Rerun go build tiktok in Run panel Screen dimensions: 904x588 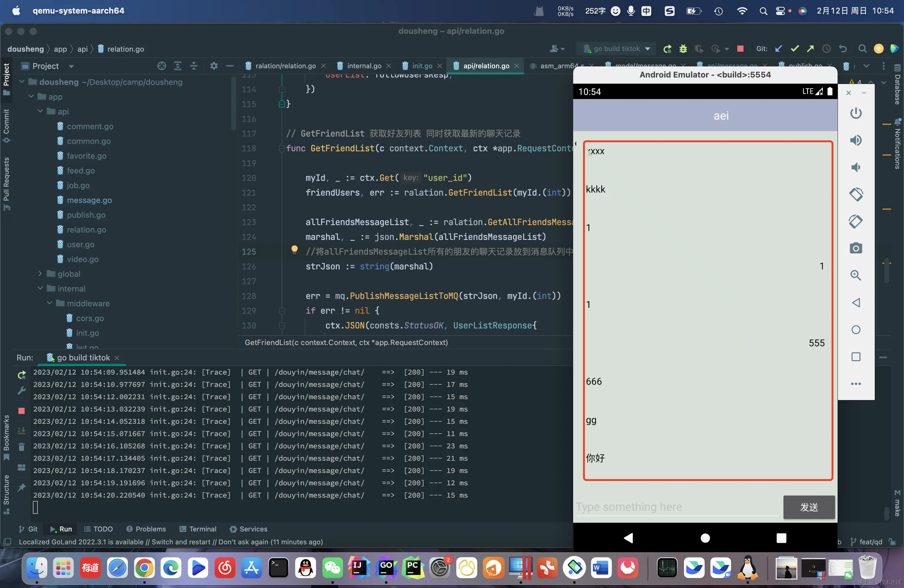click(x=22, y=375)
